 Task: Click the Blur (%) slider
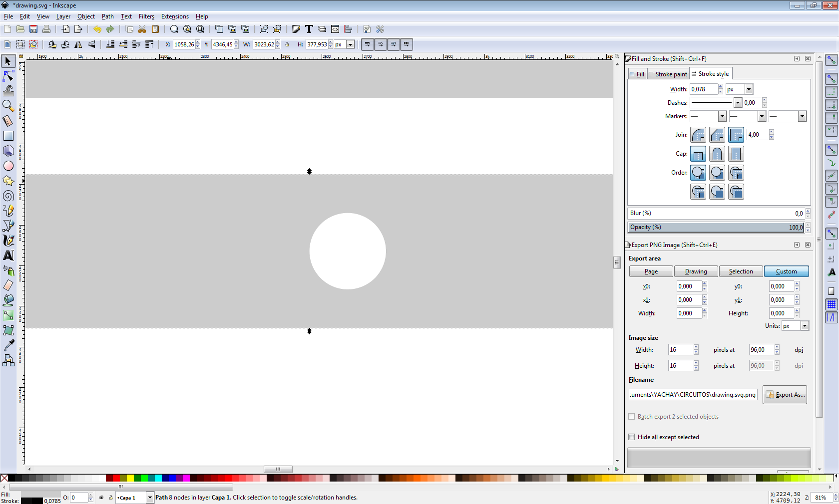point(716,213)
